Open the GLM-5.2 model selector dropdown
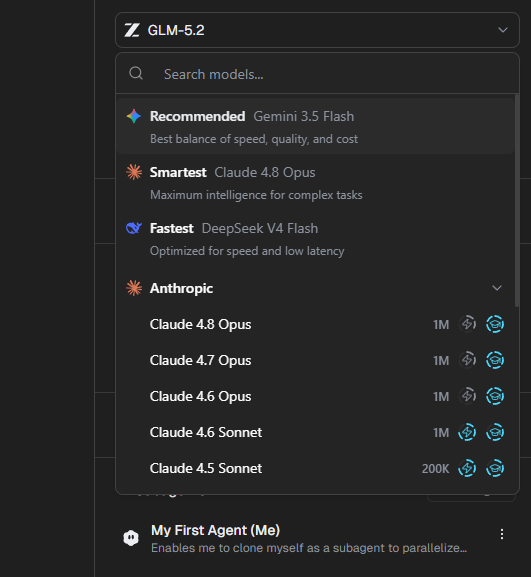The height and width of the screenshot is (577, 531). click(317, 30)
